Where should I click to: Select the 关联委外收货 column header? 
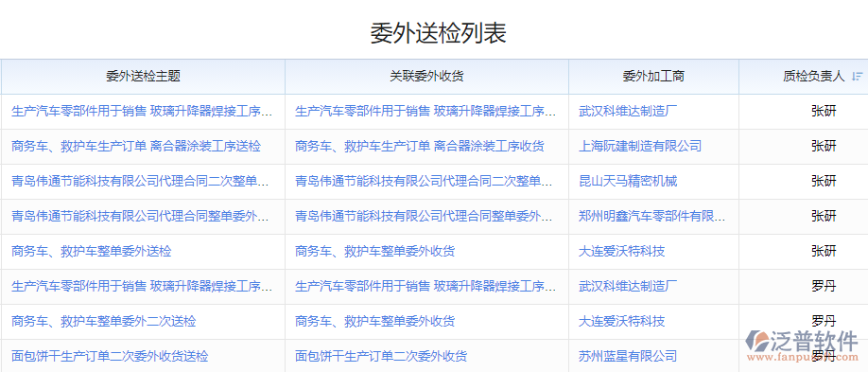point(426,77)
